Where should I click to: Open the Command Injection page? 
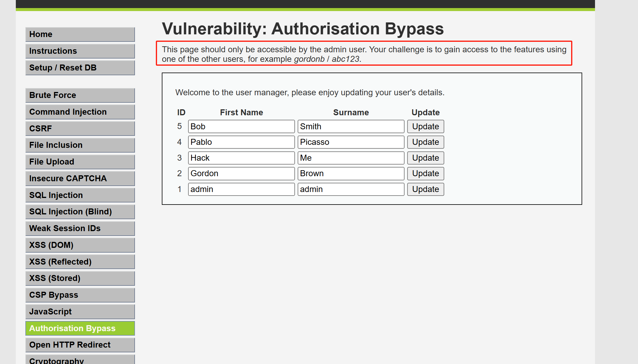(x=80, y=112)
